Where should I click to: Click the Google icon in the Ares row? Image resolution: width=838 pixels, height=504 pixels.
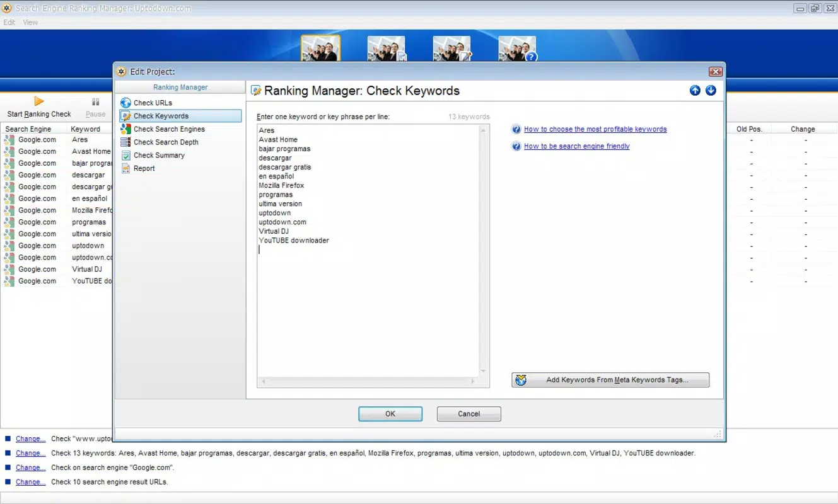click(9, 140)
